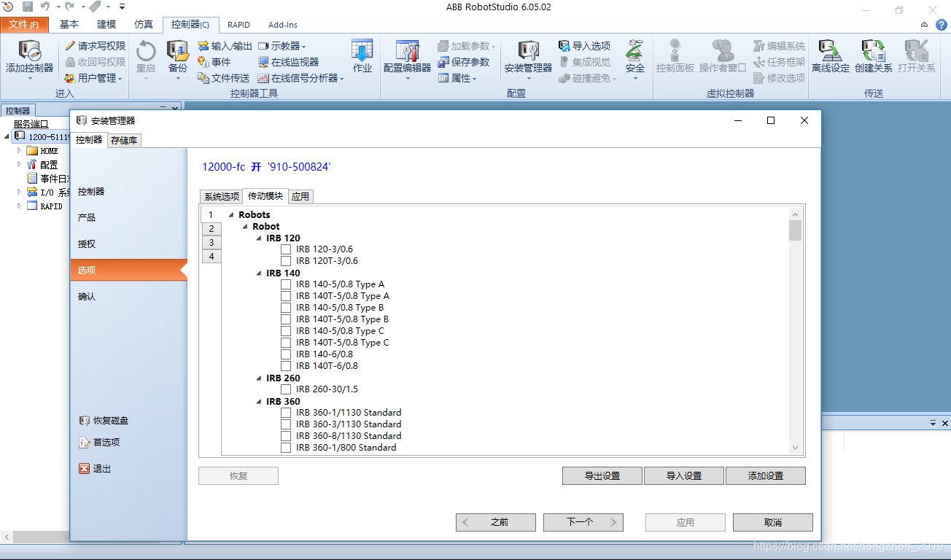
Task: Check IRB 360-1/800 Standard checkbox
Action: tap(286, 448)
